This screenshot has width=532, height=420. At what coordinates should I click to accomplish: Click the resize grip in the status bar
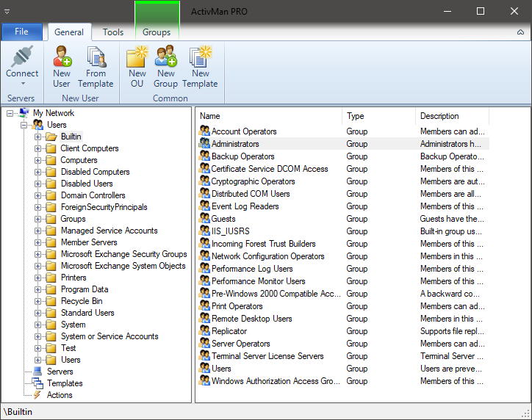(x=526, y=413)
